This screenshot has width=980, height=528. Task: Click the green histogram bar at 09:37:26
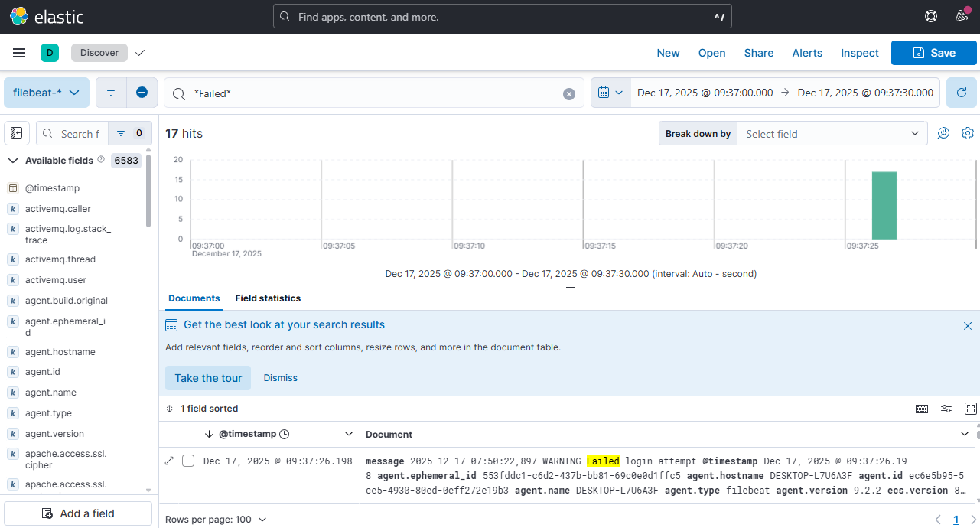(x=884, y=205)
